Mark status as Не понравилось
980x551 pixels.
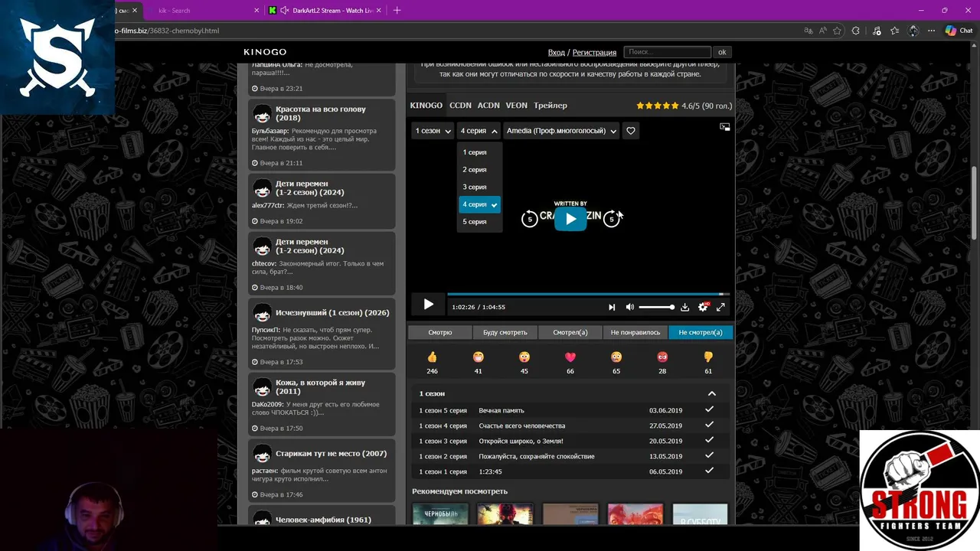pyautogui.click(x=635, y=332)
